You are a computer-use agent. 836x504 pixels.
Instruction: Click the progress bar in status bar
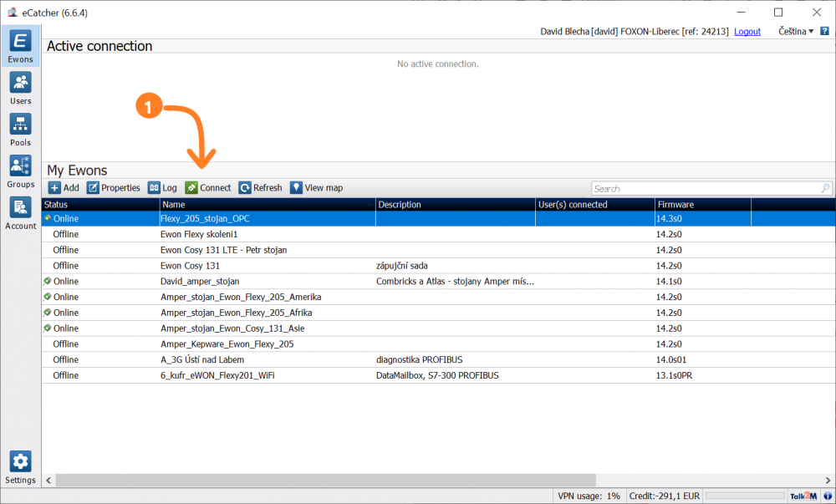pos(745,496)
